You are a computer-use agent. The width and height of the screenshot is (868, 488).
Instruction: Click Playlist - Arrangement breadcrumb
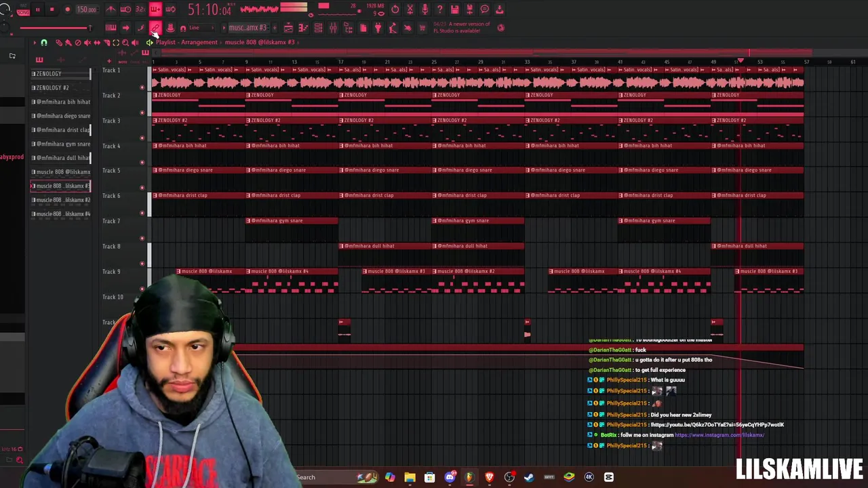pyautogui.click(x=186, y=42)
